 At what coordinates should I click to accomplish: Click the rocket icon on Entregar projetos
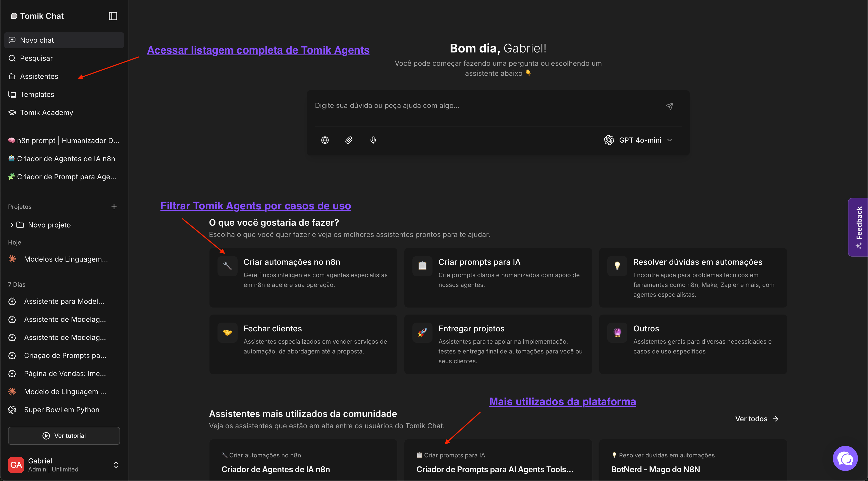coord(422,332)
